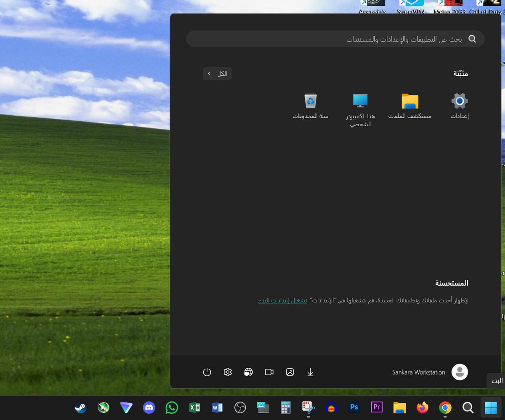Click the Start menu search box

(x=335, y=39)
